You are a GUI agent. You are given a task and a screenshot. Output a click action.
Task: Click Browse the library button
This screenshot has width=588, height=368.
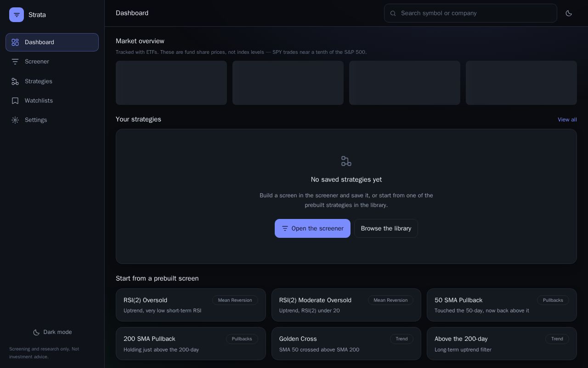(386, 229)
